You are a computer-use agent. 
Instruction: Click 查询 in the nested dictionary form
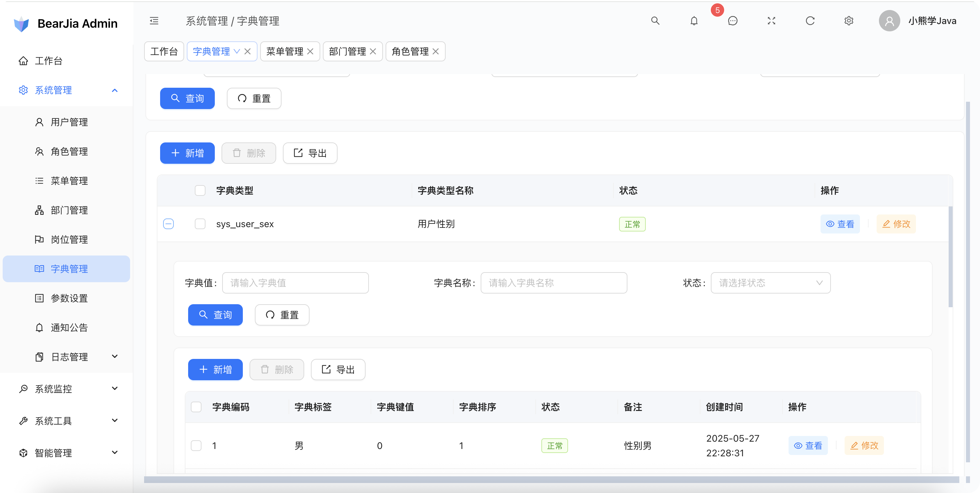click(215, 315)
